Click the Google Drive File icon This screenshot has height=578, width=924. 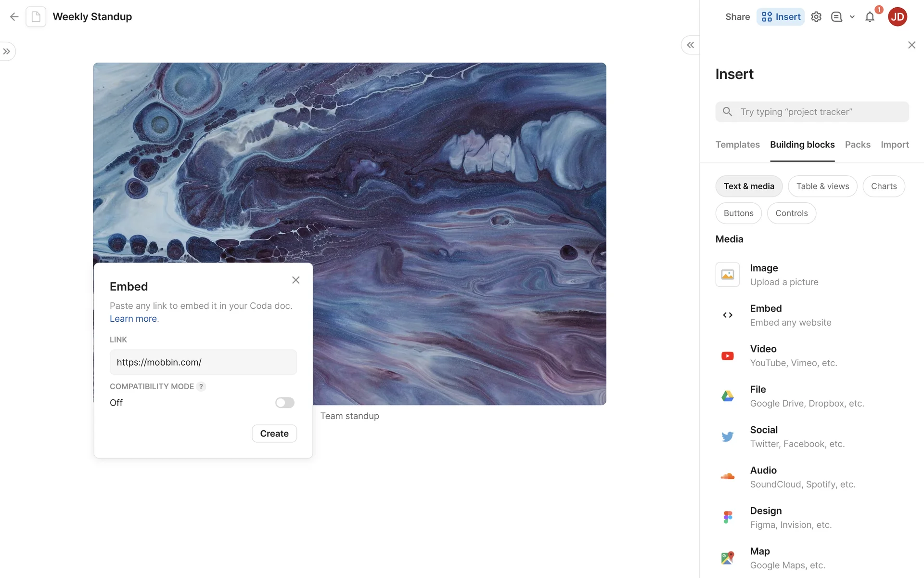[727, 396]
